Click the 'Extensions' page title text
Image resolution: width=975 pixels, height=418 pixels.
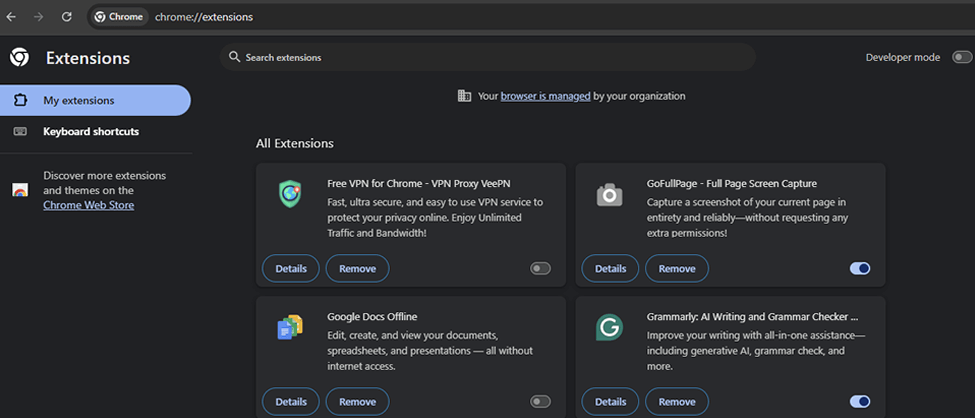(88, 58)
